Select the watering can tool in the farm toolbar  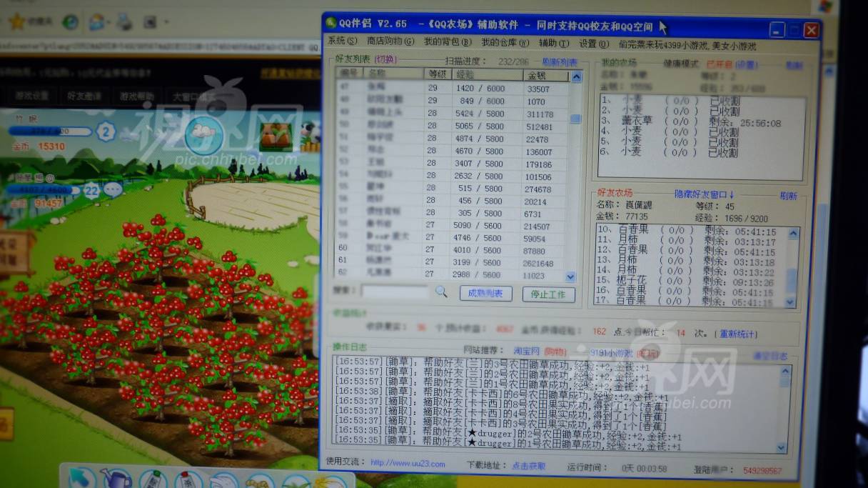(x=118, y=477)
